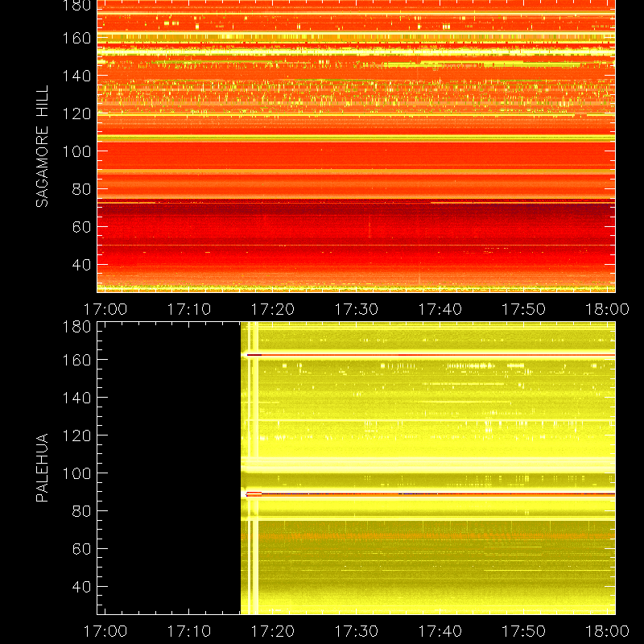Viewport: 644px width, 644px height.
Task: Pick the 17:00 time label under Sagamore Hill plot
Action: coord(105,309)
